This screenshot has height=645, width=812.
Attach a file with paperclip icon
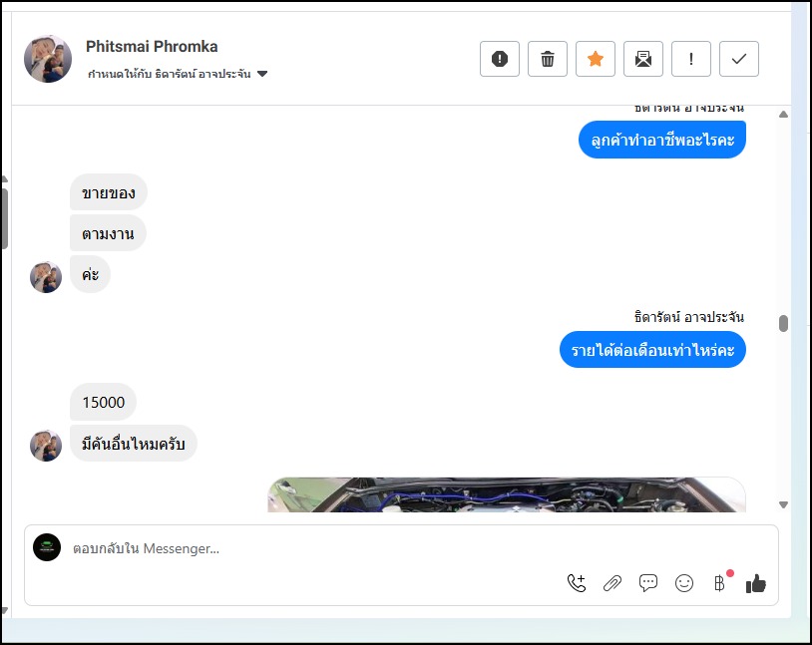[x=612, y=583]
